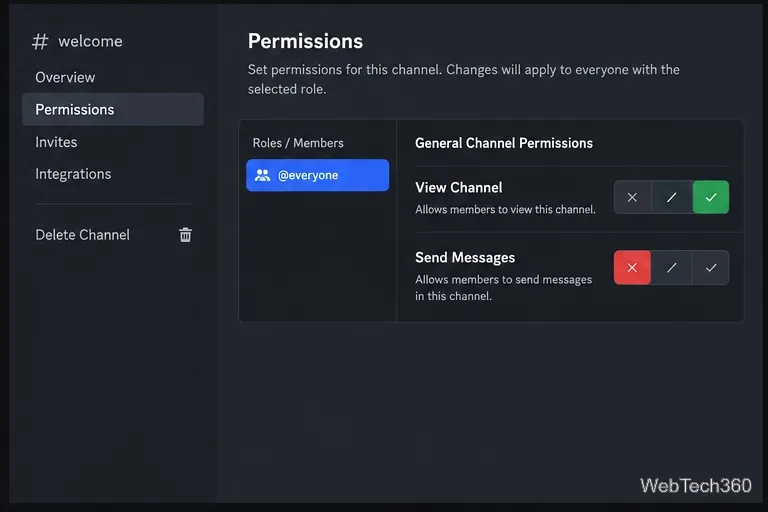Click the View Channel label
The width and height of the screenshot is (768, 512).
tap(458, 188)
